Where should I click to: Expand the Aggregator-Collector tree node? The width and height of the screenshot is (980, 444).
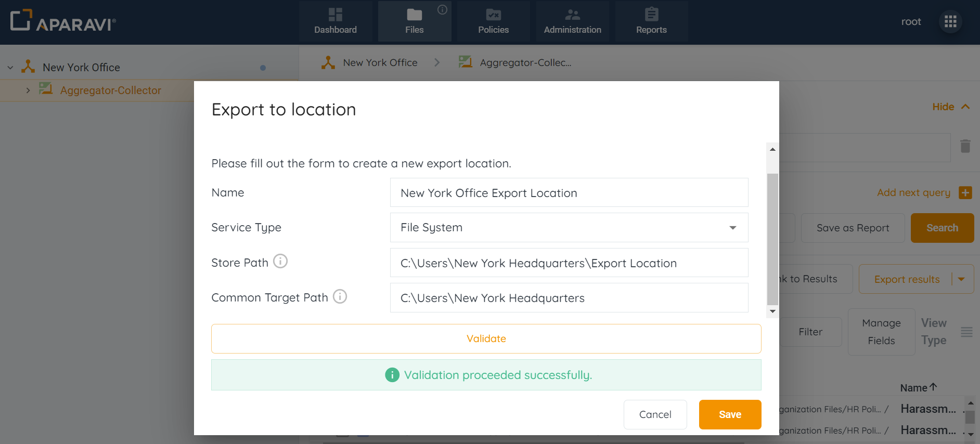click(28, 90)
